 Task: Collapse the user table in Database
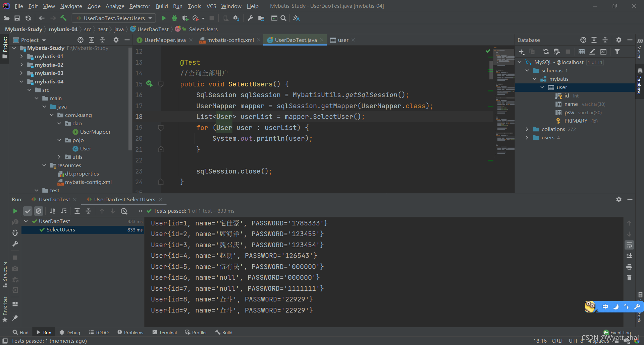(542, 87)
